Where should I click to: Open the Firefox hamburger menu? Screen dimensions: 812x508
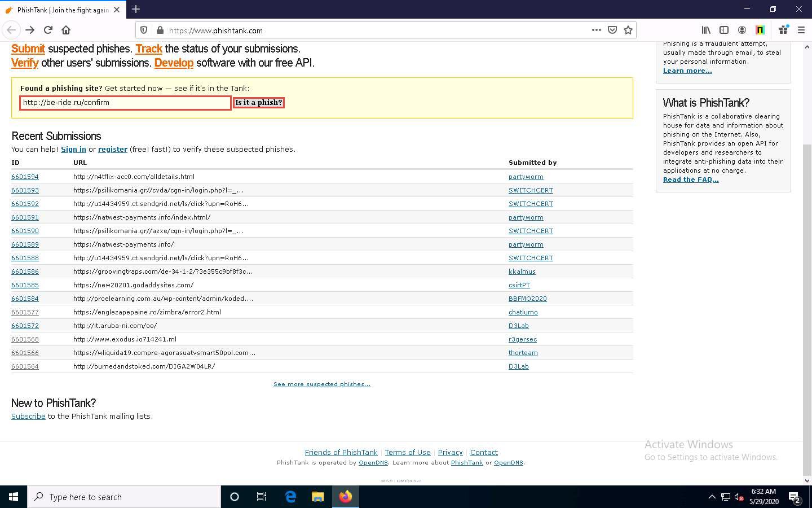click(801, 30)
